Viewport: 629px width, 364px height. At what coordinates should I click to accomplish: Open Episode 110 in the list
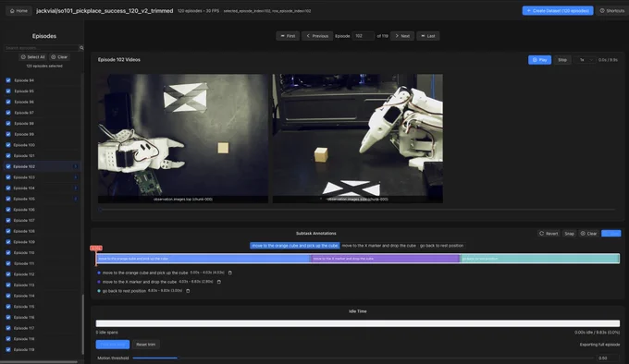pyautogui.click(x=42, y=253)
